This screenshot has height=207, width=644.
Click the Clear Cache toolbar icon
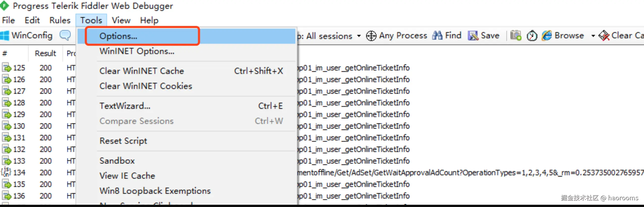click(x=604, y=36)
